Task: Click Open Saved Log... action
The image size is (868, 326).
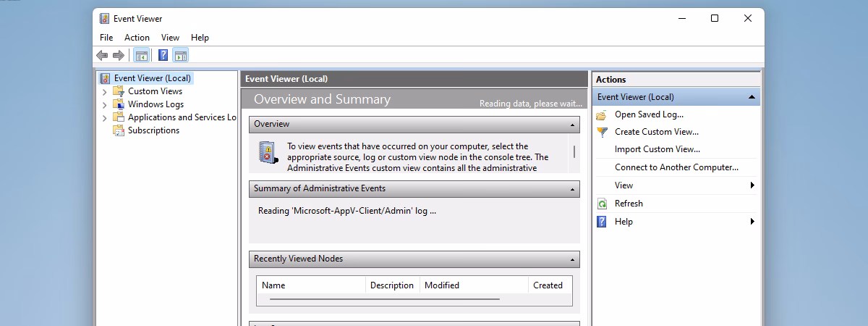Action: coord(649,114)
